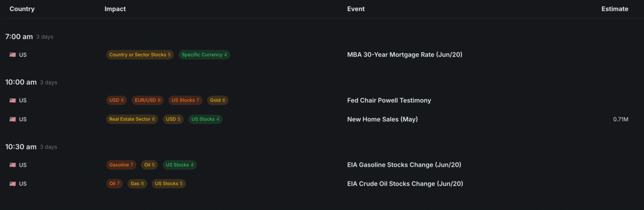Click the Estimate column header

[x=615, y=9]
